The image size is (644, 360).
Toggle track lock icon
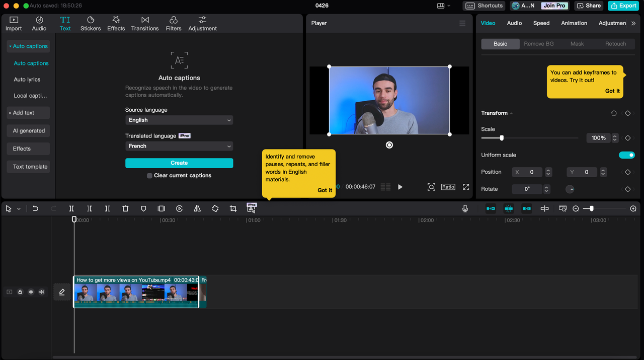point(20,292)
